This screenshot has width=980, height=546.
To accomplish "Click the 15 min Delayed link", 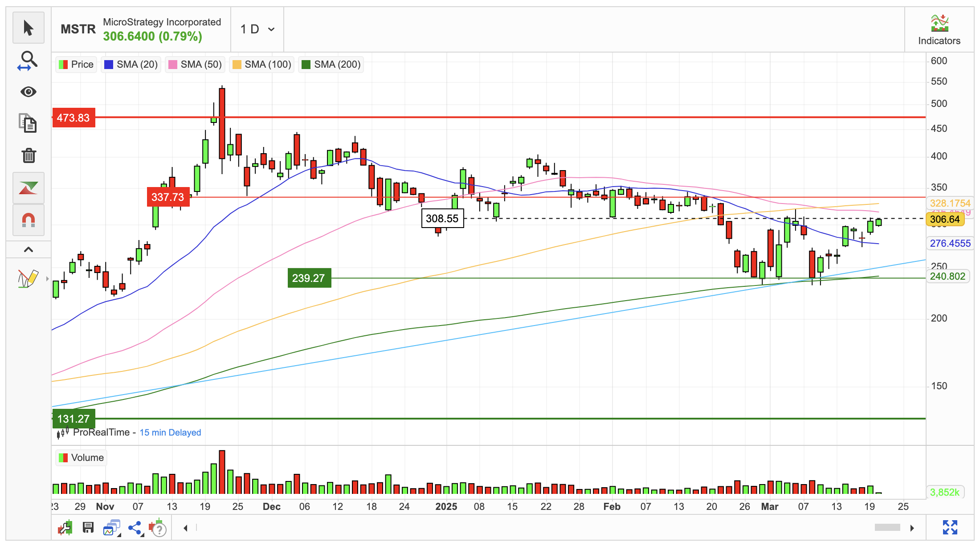I will tap(170, 432).
